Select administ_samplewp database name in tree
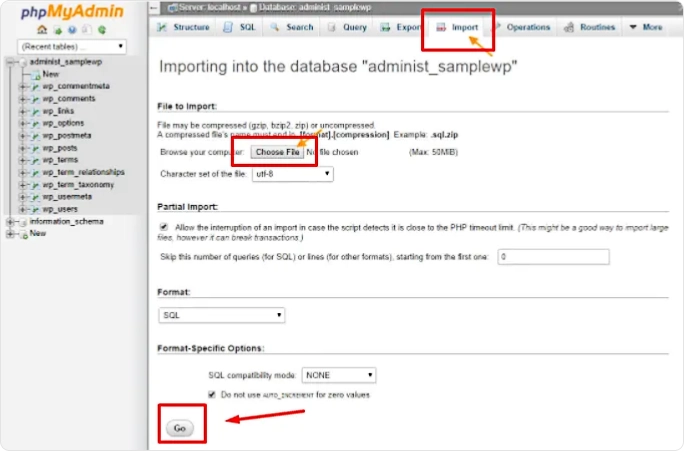The width and height of the screenshot is (684, 451). click(65, 62)
